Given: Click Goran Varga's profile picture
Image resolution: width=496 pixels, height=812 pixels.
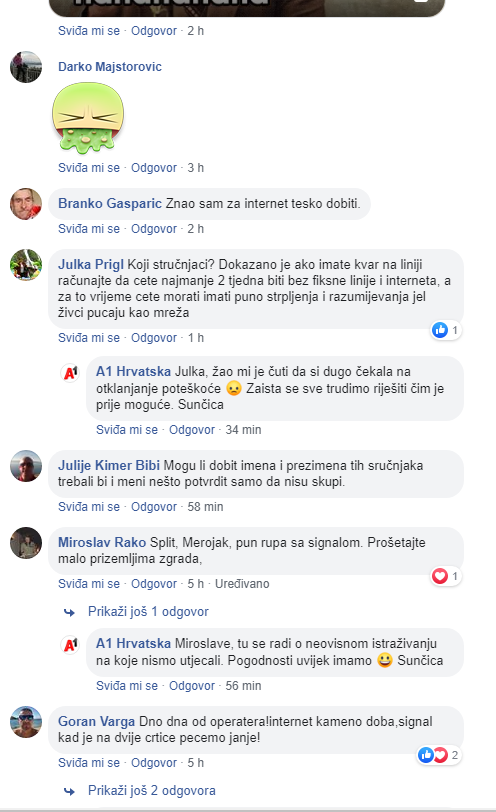Looking at the screenshot, I should click(25, 722).
